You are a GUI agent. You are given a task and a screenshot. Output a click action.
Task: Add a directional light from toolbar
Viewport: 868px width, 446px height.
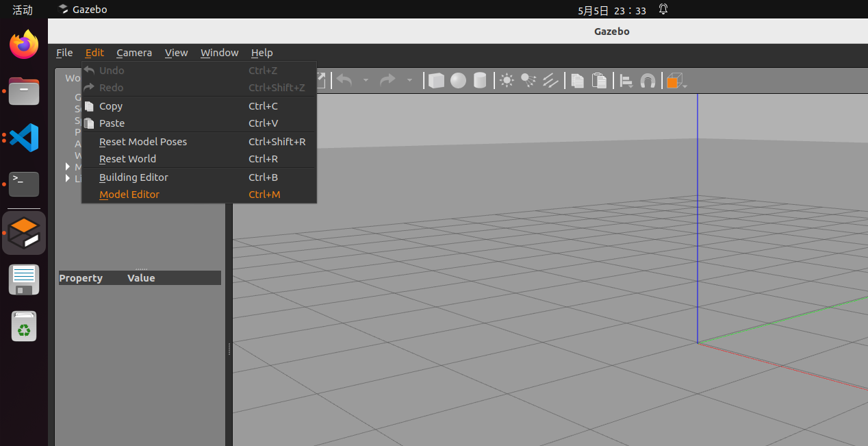(x=550, y=81)
